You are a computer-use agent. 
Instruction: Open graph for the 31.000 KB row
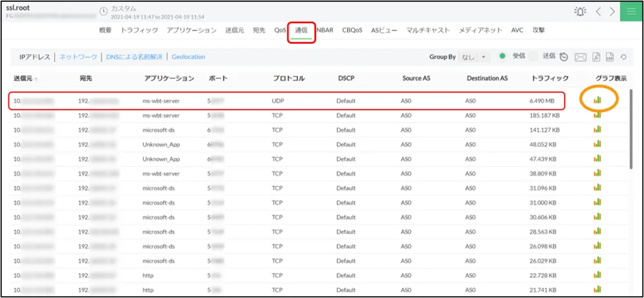(x=597, y=203)
